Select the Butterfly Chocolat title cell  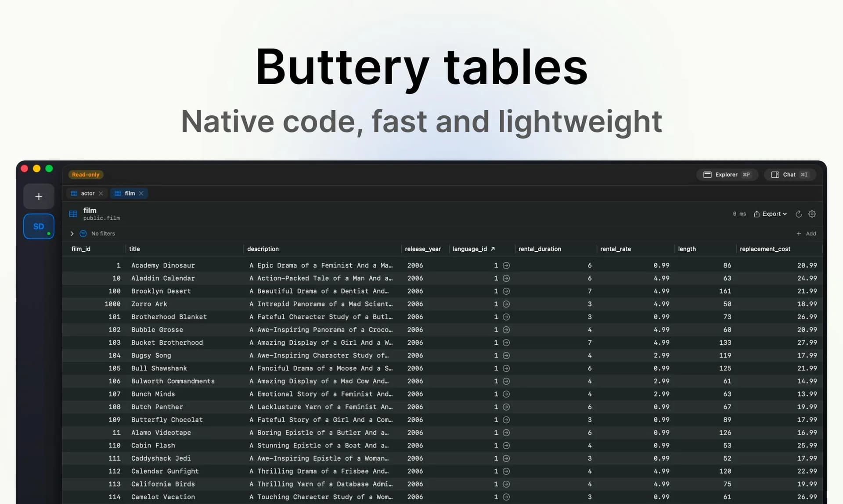point(167,420)
